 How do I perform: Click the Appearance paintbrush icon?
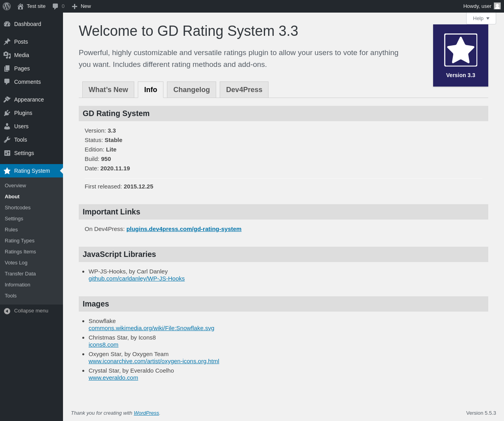click(x=7, y=100)
